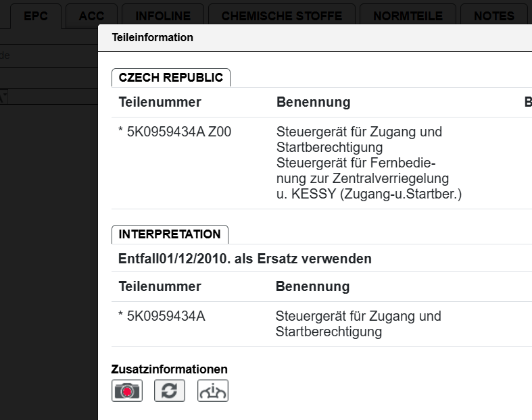Switch to the EPC tab
The image size is (532, 420).
pos(36,16)
